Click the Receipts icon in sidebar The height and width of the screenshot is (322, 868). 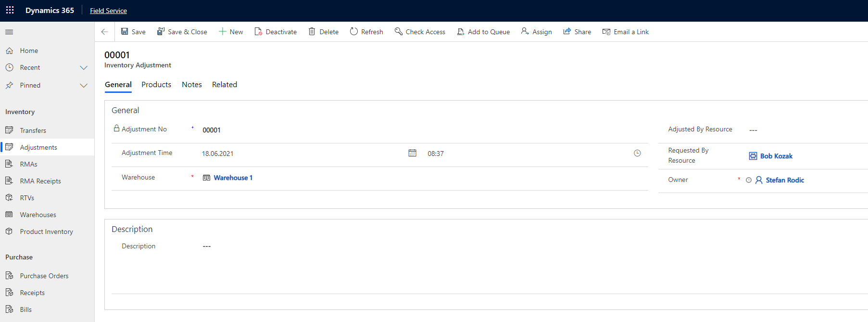tap(9, 293)
